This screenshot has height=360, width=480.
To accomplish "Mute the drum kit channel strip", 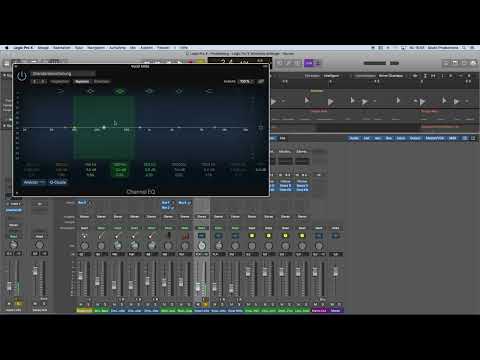I will 81,304.
